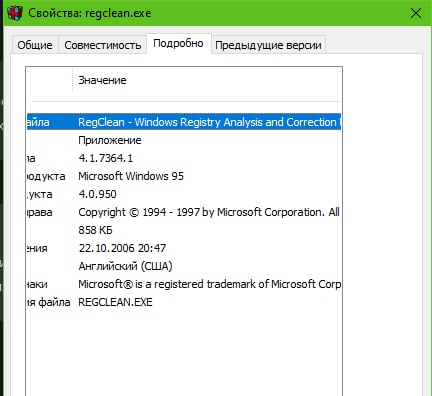The image size is (432, 396).
Task: Select the RegClean - Windows Registry Analysis row
Action: pyautogui.click(x=184, y=122)
